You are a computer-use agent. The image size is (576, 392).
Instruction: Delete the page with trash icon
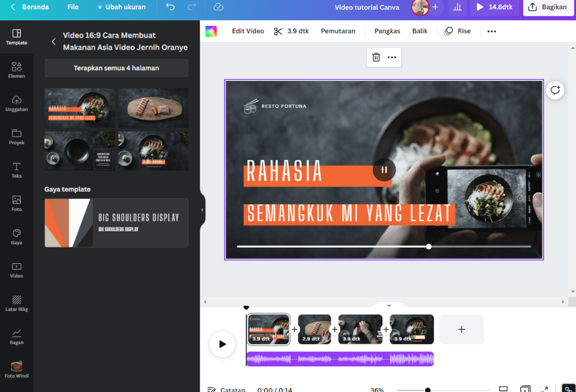point(376,57)
